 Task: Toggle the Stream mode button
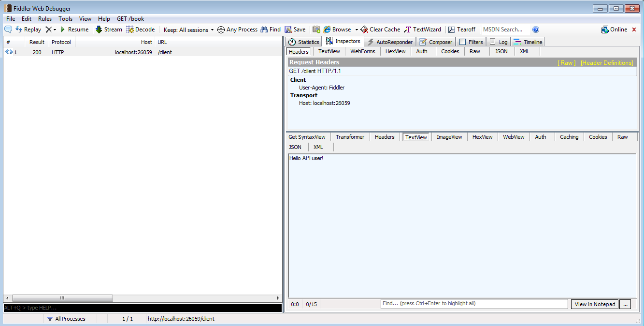coord(109,30)
